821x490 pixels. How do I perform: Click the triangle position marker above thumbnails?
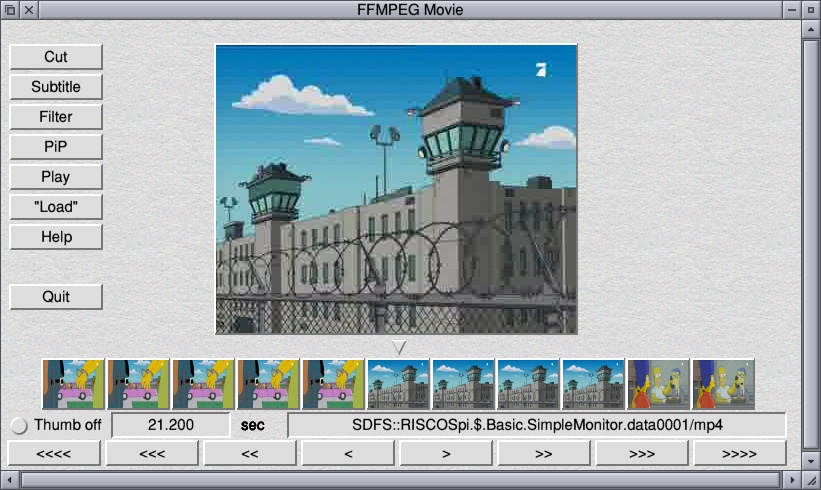click(x=399, y=347)
